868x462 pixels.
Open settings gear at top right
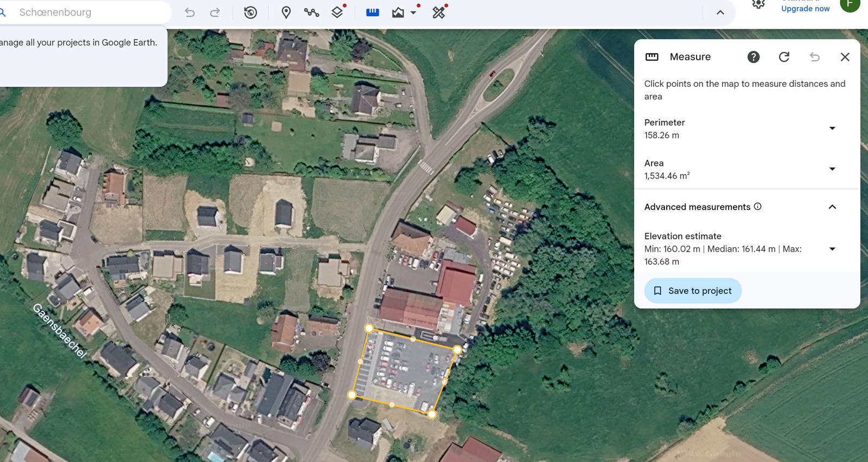pos(758,4)
